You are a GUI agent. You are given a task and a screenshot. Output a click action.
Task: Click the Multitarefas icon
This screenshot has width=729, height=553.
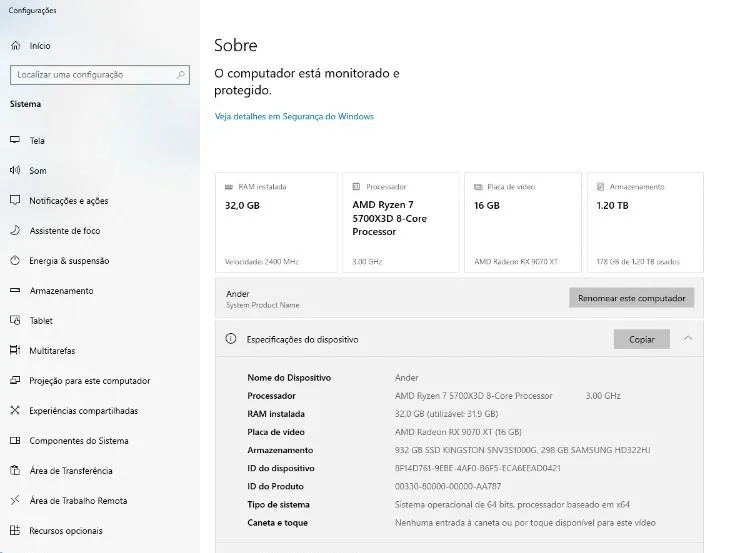click(x=15, y=350)
